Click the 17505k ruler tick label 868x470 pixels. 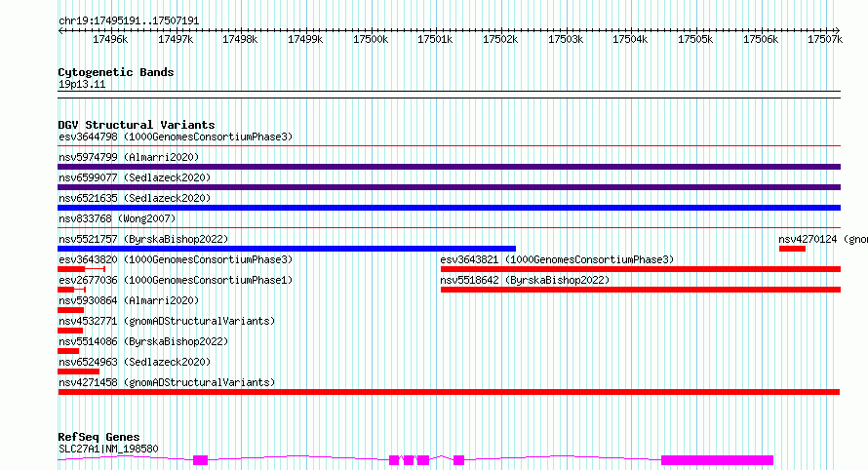(x=694, y=39)
